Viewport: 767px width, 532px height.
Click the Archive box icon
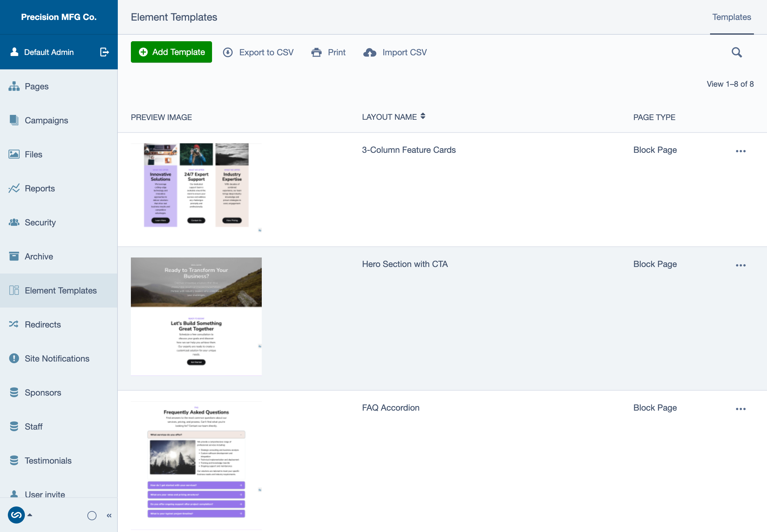(14, 256)
